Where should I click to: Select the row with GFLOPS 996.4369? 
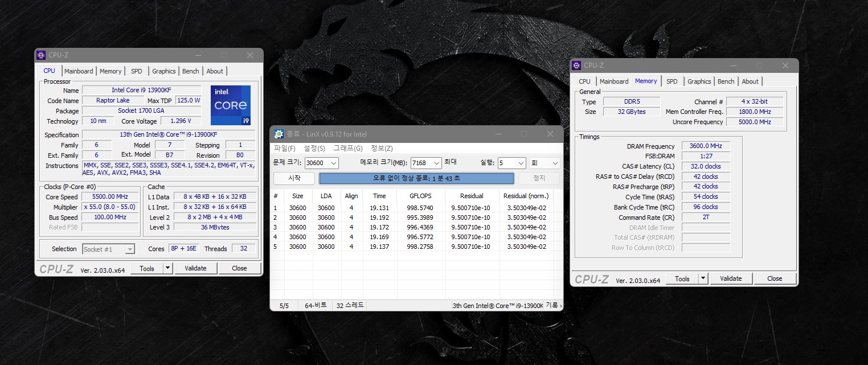click(x=416, y=227)
